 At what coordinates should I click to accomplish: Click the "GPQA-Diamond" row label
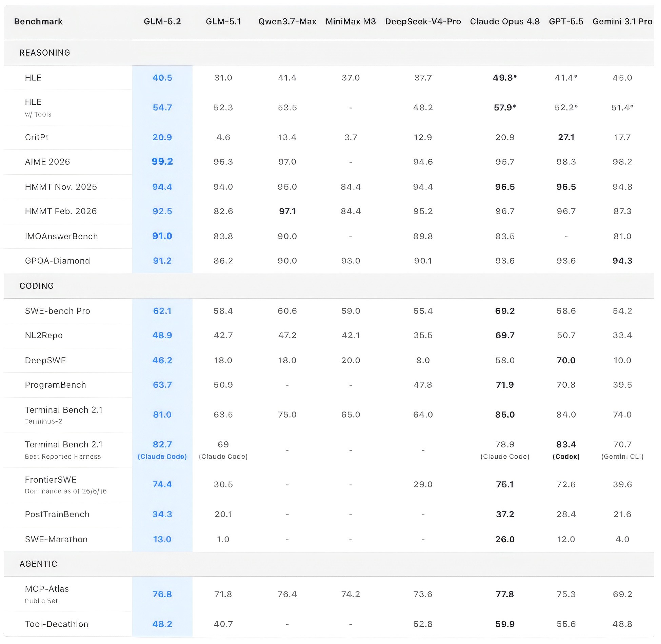pyautogui.click(x=58, y=261)
